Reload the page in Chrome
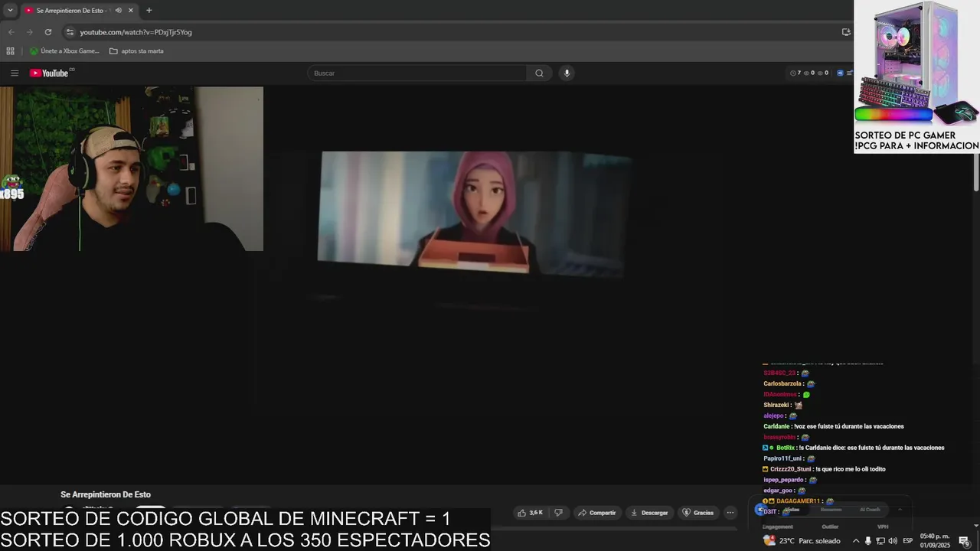Screen dimensions: 980x551 point(48,32)
